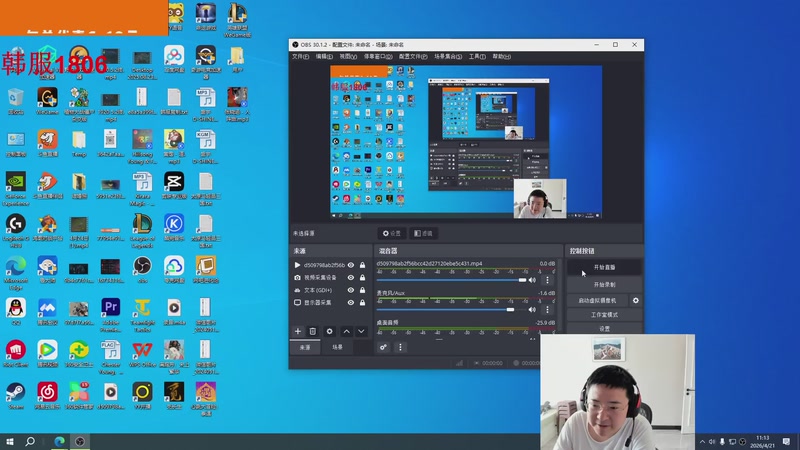Show hidden system tray icons chevron
This screenshot has width=800, height=450.
coord(703,442)
